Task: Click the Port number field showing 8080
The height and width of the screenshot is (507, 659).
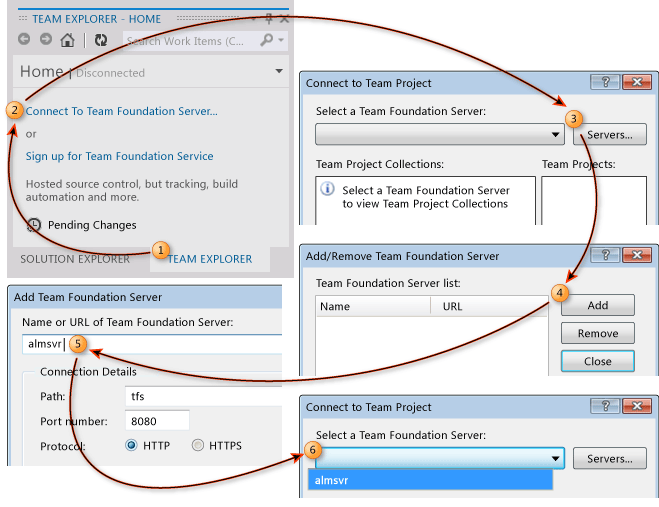Action: pos(157,421)
